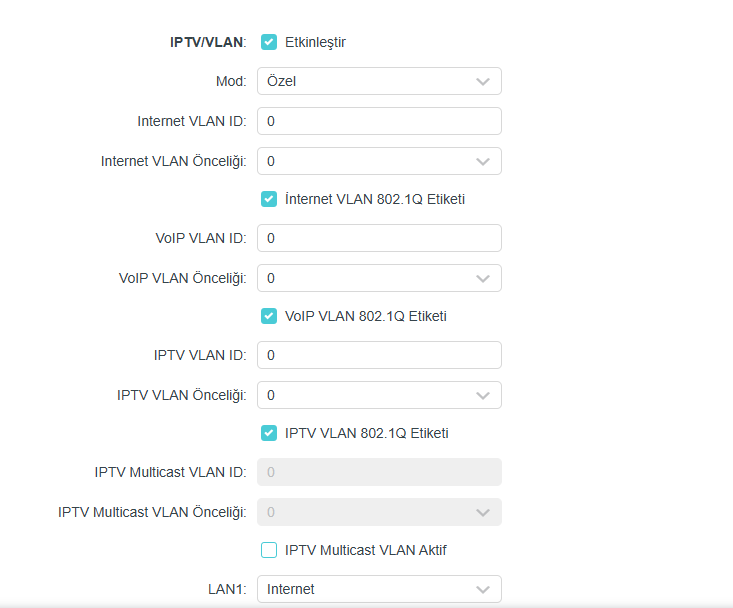
Task: Toggle VoIP VLAN 802.1Q Etiketi checkbox
Action: [x=269, y=316]
